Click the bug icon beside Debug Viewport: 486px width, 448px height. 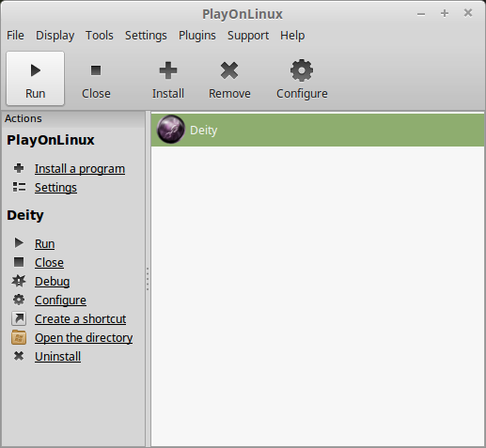pos(19,281)
